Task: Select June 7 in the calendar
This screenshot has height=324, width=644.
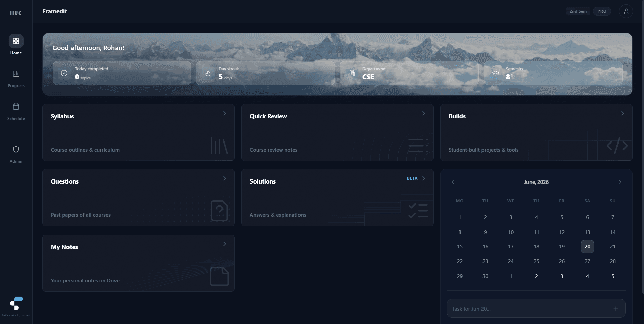Action: (x=613, y=217)
